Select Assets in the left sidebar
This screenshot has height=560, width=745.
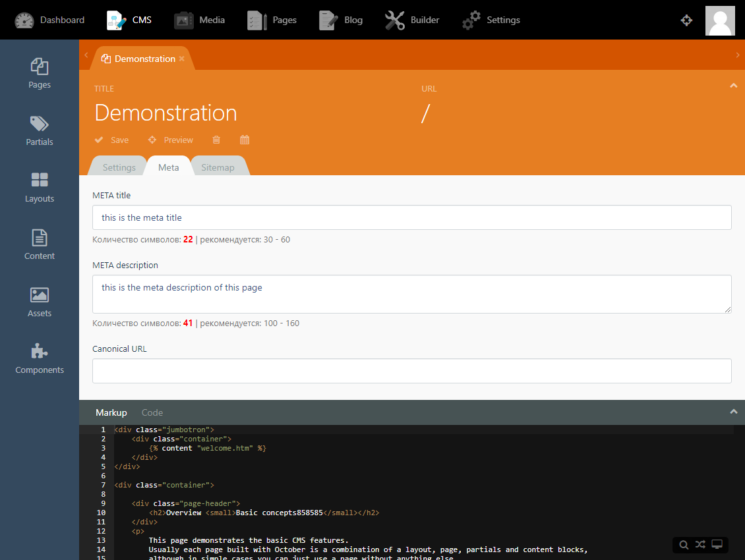point(40,302)
